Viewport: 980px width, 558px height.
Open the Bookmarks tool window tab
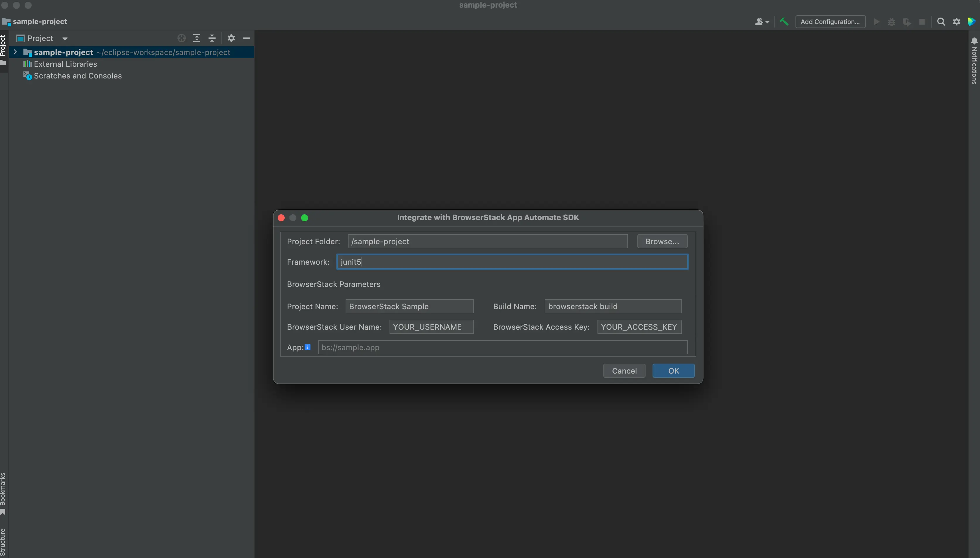click(3, 492)
